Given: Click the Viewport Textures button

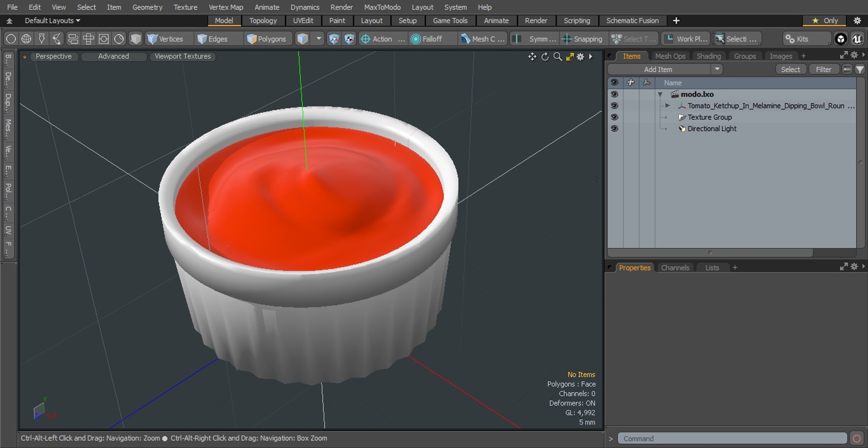Looking at the screenshot, I should tap(183, 56).
